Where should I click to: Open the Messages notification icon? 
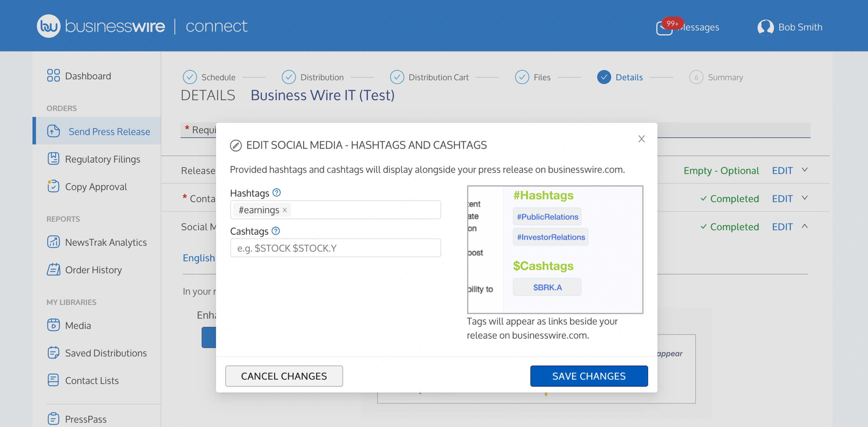(664, 28)
